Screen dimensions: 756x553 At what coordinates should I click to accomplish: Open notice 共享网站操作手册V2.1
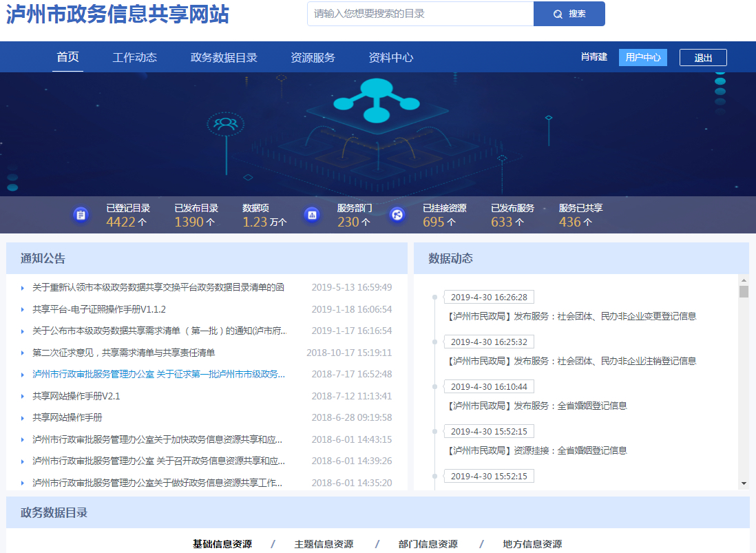click(76, 396)
